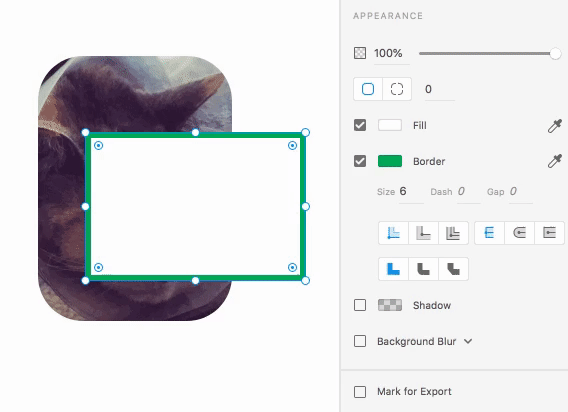
Task: Click the border Size input field
Action: coord(411,192)
